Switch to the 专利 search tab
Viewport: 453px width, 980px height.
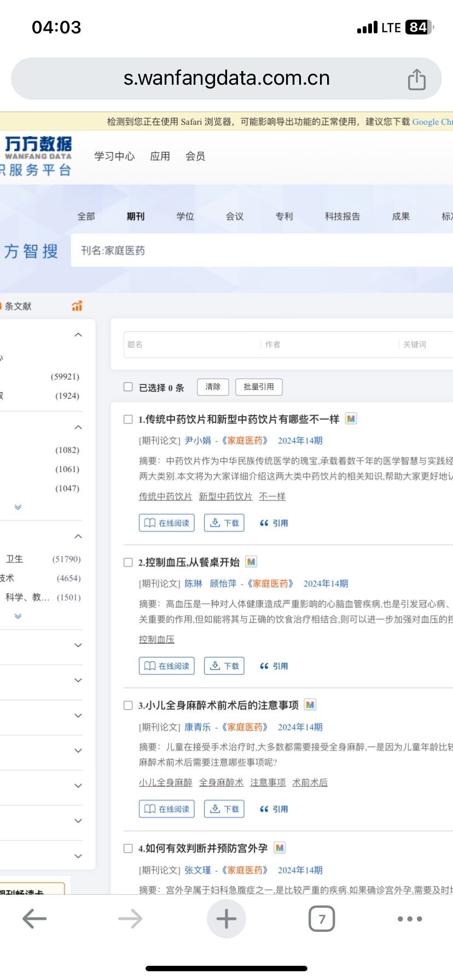[x=284, y=217]
